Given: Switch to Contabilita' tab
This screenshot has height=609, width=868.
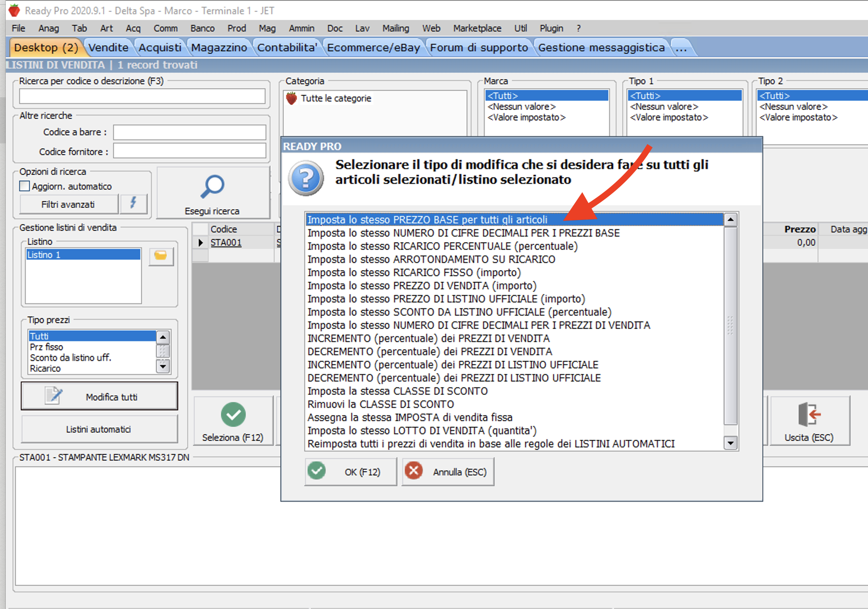Looking at the screenshot, I should coord(287,47).
